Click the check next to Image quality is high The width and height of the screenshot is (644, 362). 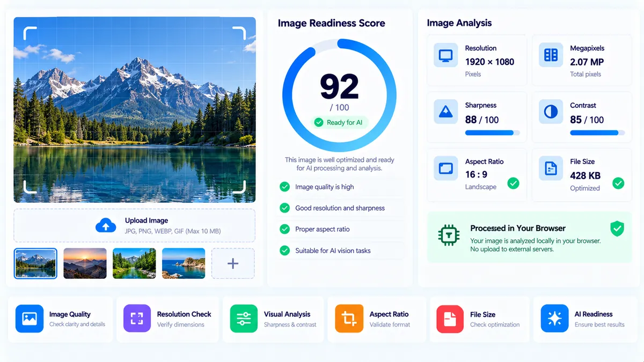coord(284,187)
